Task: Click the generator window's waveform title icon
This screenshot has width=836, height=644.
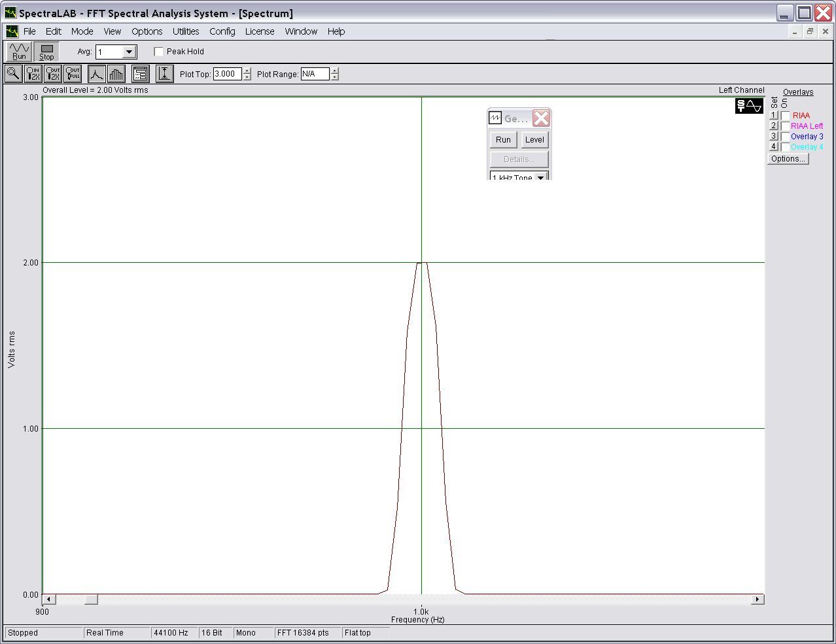Action: click(x=495, y=118)
